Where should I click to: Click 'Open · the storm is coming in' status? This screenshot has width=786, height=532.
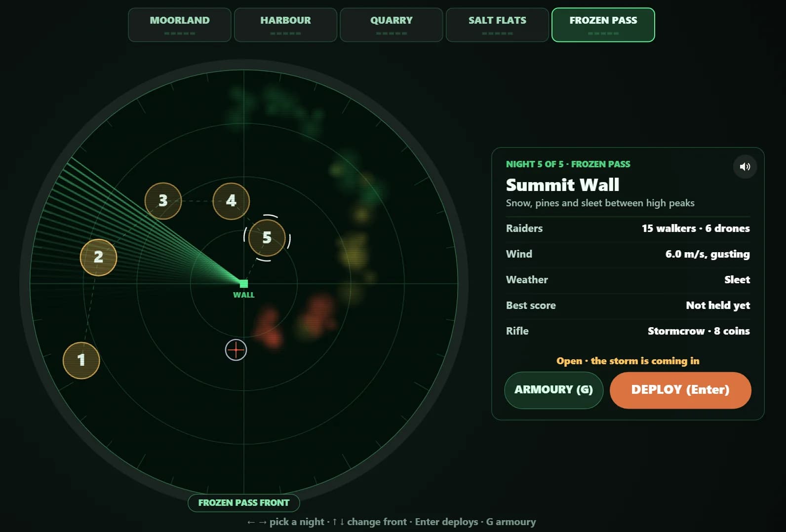click(x=628, y=361)
